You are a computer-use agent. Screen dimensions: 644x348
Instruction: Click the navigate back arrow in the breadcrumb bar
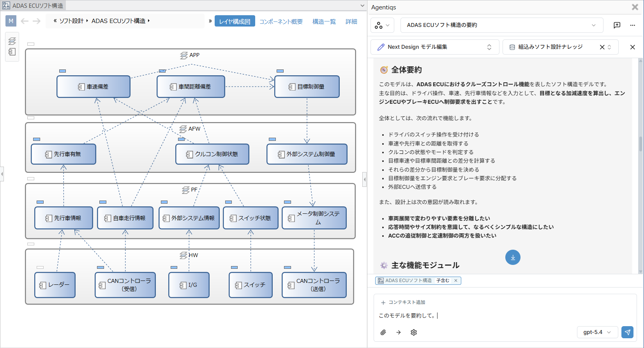(x=25, y=21)
